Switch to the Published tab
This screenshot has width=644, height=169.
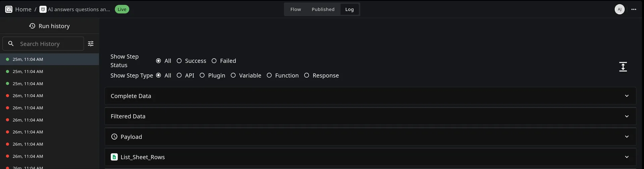pos(323,9)
